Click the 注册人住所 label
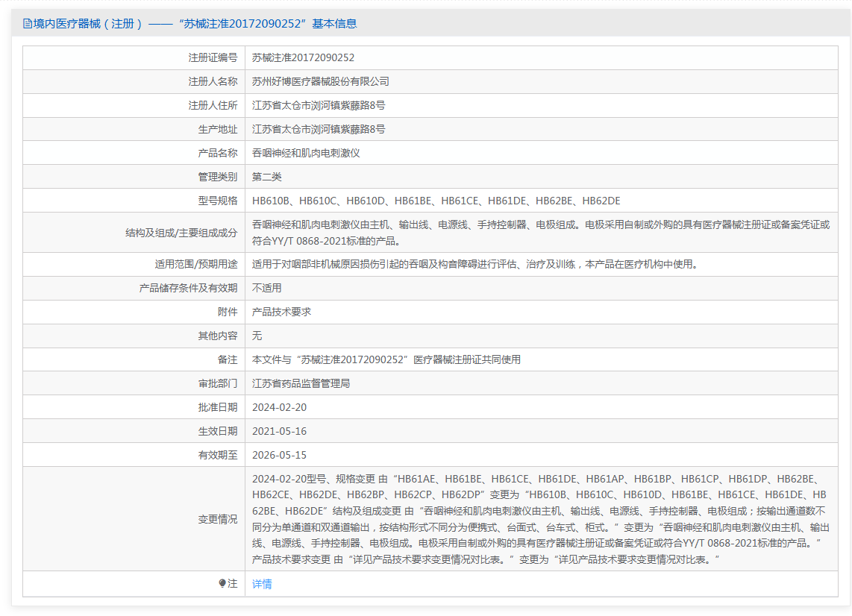This screenshot has width=852, height=616. pos(213,105)
